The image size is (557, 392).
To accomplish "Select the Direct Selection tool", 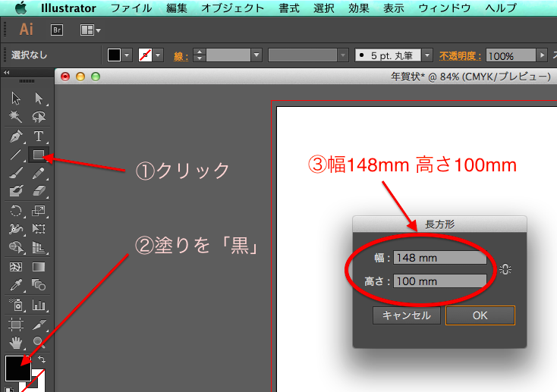I will tap(39, 99).
